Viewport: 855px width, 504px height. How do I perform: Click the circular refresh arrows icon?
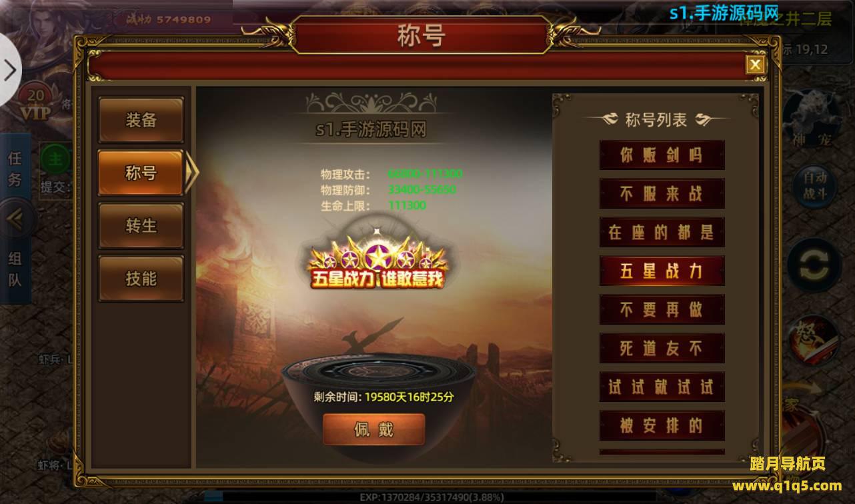click(x=813, y=265)
